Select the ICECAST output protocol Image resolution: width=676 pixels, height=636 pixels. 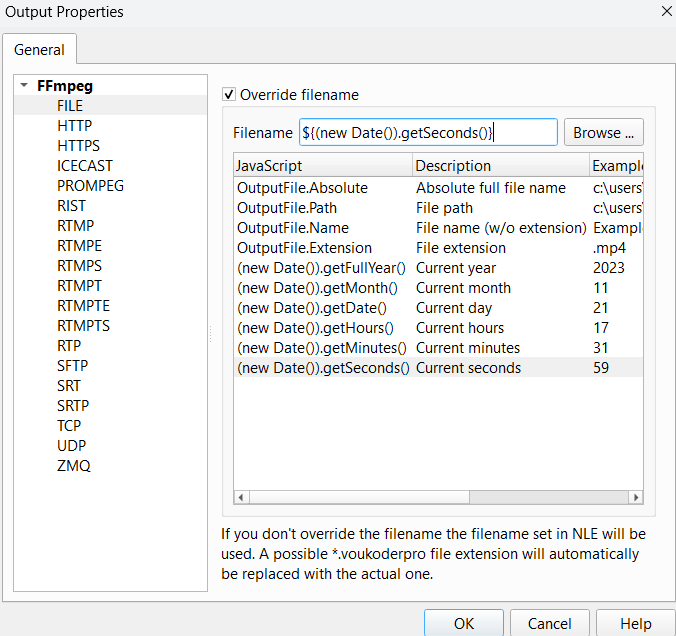[85, 166]
